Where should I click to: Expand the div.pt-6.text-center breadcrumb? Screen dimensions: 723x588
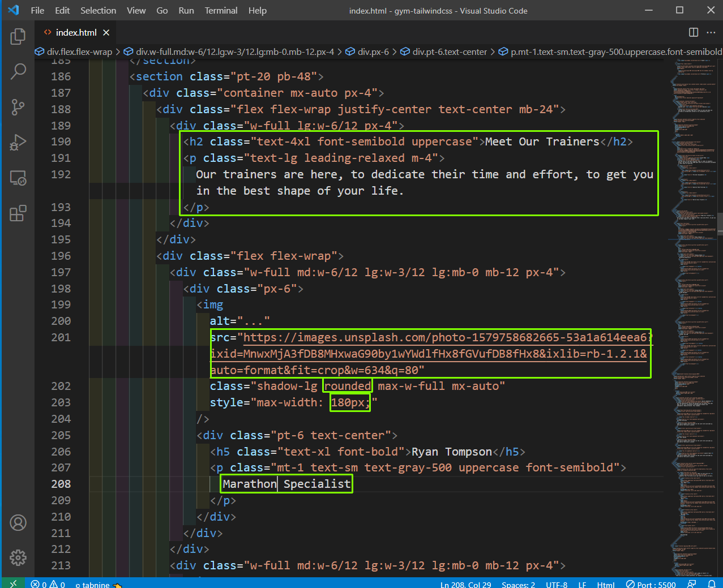click(x=444, y=51)
